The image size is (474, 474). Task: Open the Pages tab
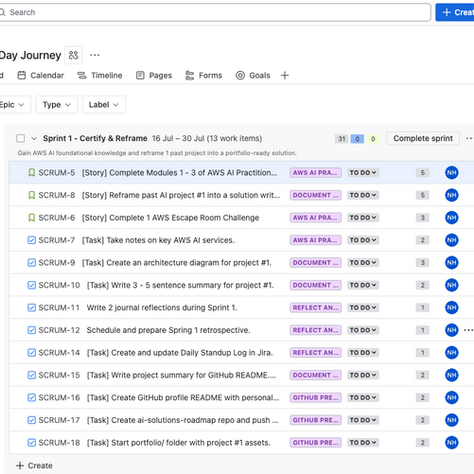click(154, 75)
